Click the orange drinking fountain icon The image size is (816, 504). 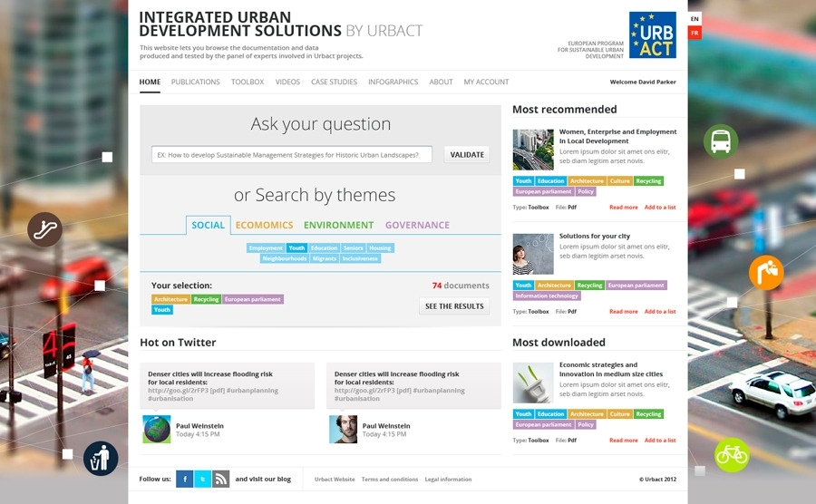tap(766, 273)
